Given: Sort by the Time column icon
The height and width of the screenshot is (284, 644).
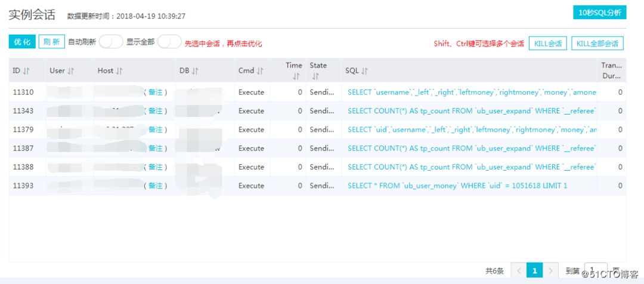Looking at the screenshot, I should point(296,76).
